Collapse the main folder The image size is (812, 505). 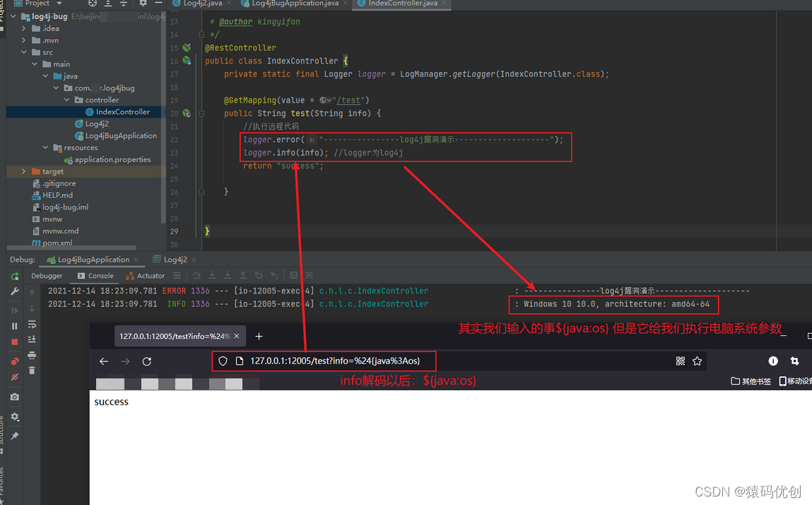tap(35, 64)
